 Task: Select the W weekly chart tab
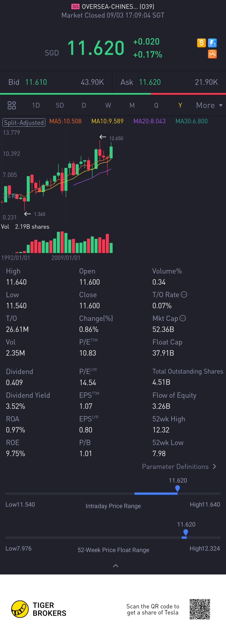108,105
